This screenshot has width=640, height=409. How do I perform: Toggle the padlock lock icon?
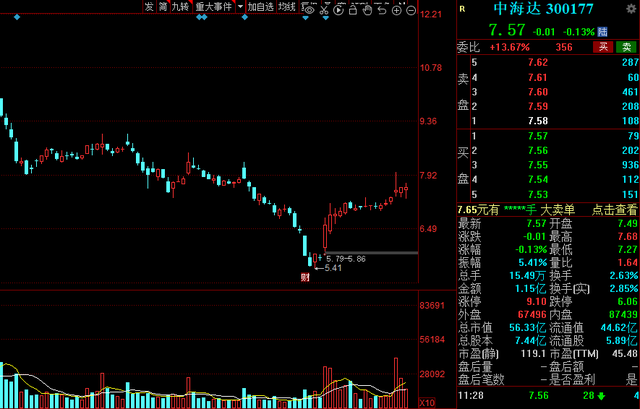[x=353, y=10]
